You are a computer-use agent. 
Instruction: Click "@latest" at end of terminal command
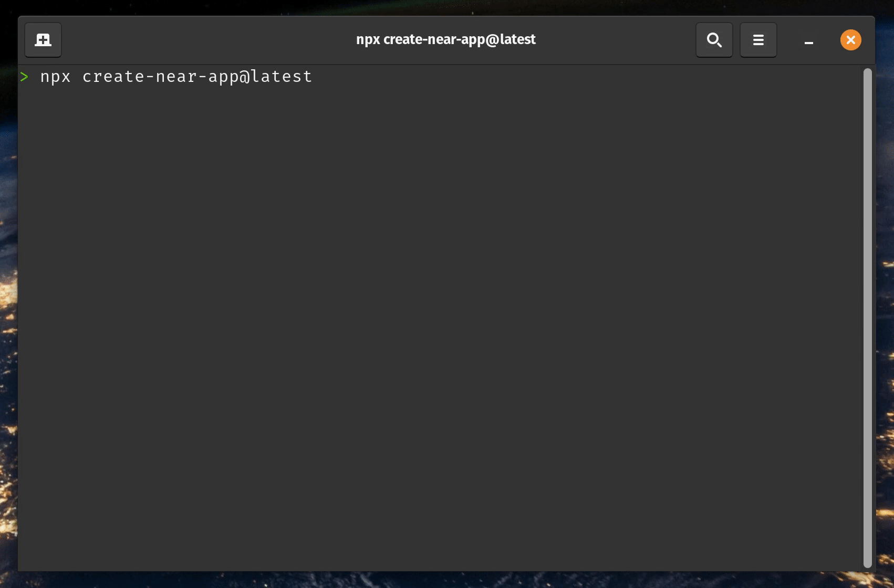pos(276,77)
